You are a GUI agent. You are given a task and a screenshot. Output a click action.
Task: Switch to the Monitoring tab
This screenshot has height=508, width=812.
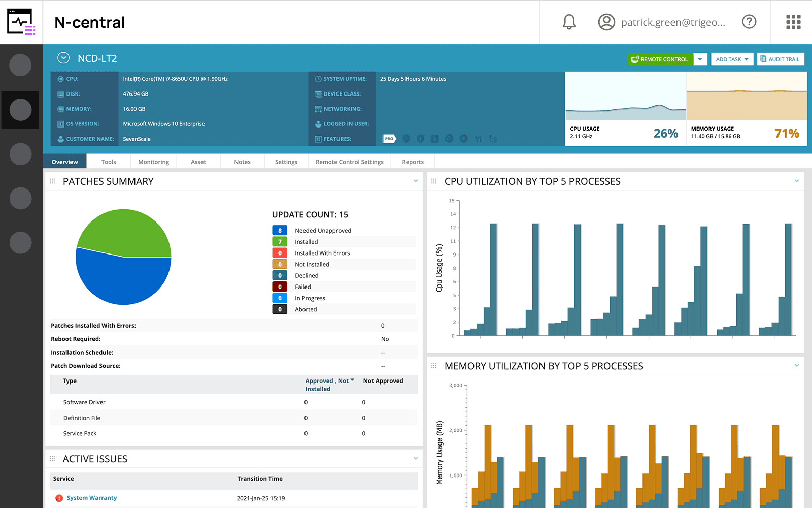click(154, 162)
